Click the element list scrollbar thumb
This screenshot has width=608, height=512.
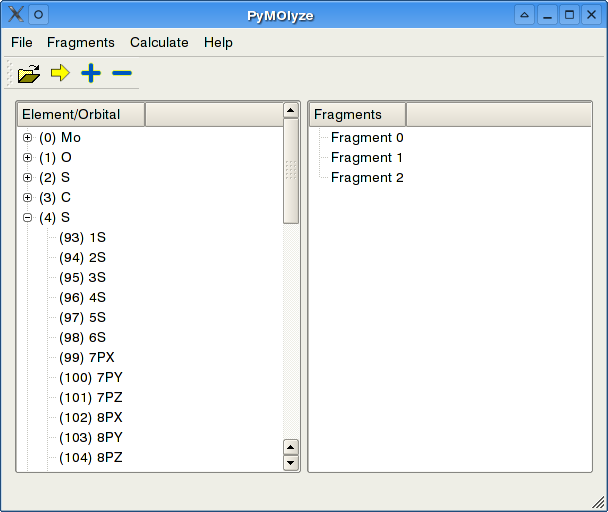[x=291, y=171]
